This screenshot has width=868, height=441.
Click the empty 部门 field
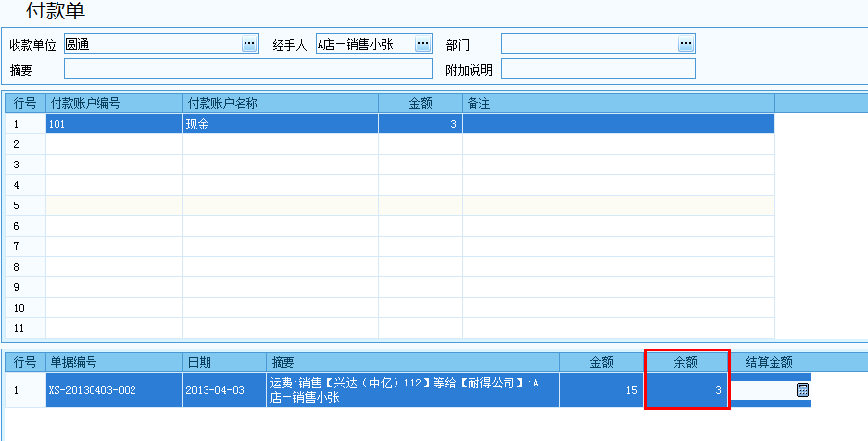(588, 44)
